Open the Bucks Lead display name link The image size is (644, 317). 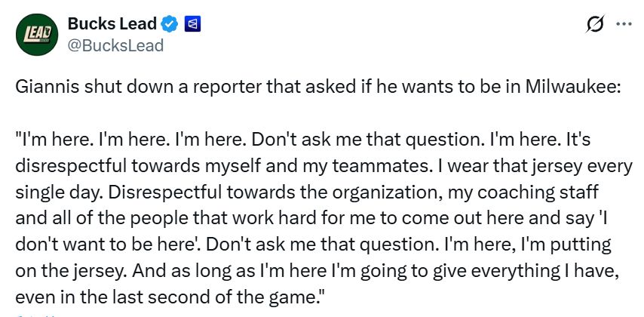point(111,25)
